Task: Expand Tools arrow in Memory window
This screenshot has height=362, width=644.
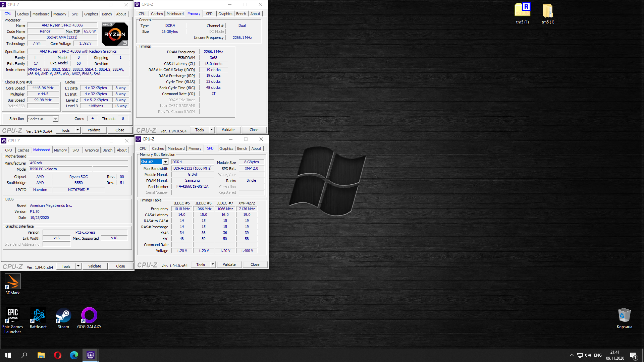Action: click(x=212, y=130)
